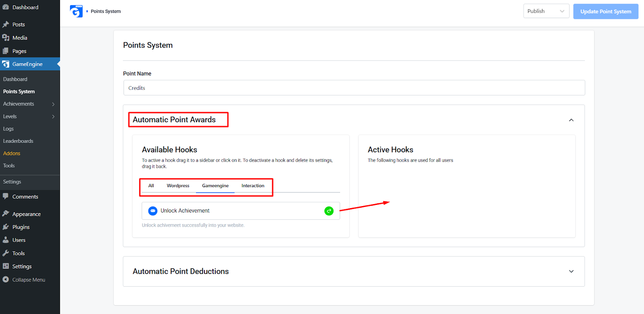This screenshot has width=644, height=314.
Task: Click blue icon beside Unlock Achievement hook
Action: tap(153, 211)
